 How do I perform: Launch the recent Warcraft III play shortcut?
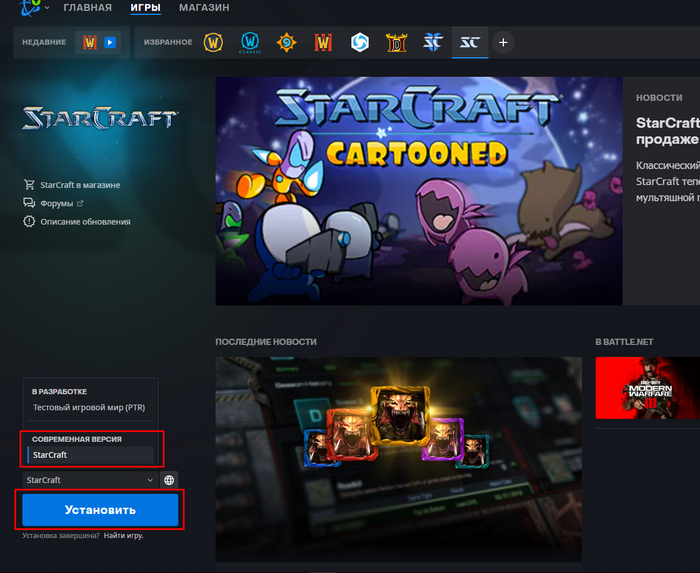coord(100,42)
